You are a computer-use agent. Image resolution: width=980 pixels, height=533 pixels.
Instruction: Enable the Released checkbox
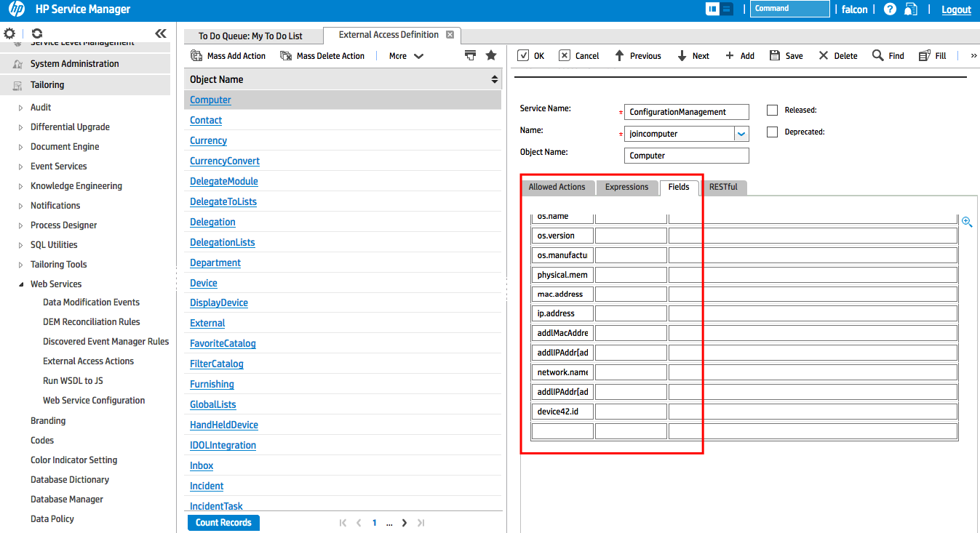(x=773, y=111)
